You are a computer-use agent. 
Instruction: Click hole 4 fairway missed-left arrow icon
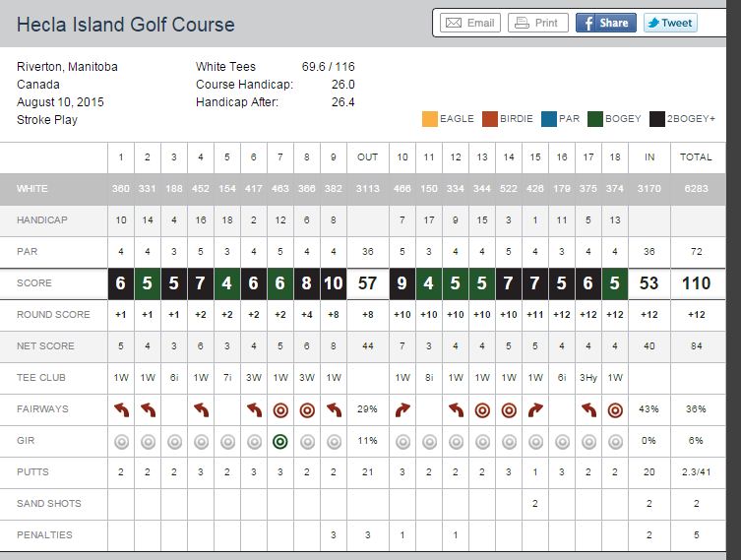[201, 408]
